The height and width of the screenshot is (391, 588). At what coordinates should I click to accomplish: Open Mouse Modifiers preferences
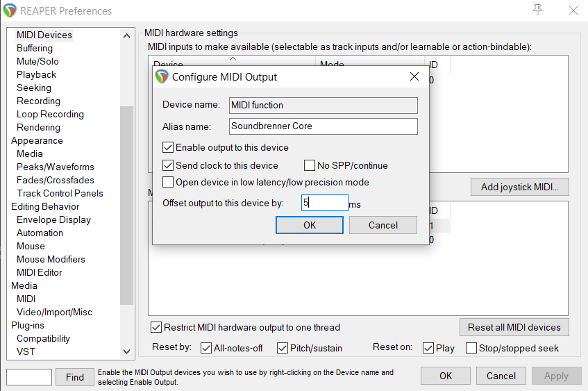coord(51,259)
